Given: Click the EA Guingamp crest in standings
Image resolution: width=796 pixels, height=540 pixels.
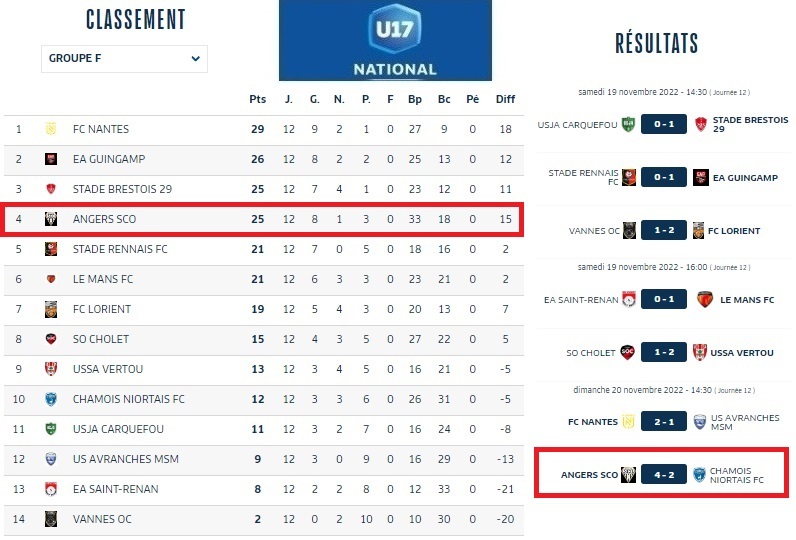Looking at the screenshot, I should 50,159.
